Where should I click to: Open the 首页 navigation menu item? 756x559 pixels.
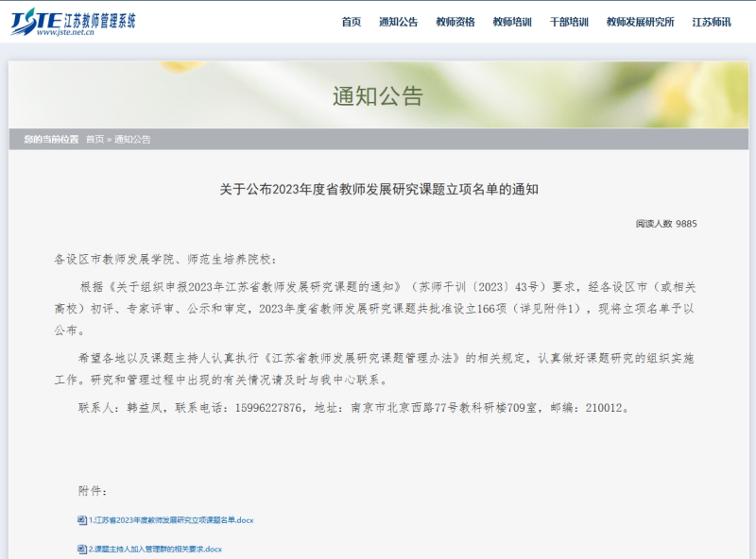tap(351, 22)
